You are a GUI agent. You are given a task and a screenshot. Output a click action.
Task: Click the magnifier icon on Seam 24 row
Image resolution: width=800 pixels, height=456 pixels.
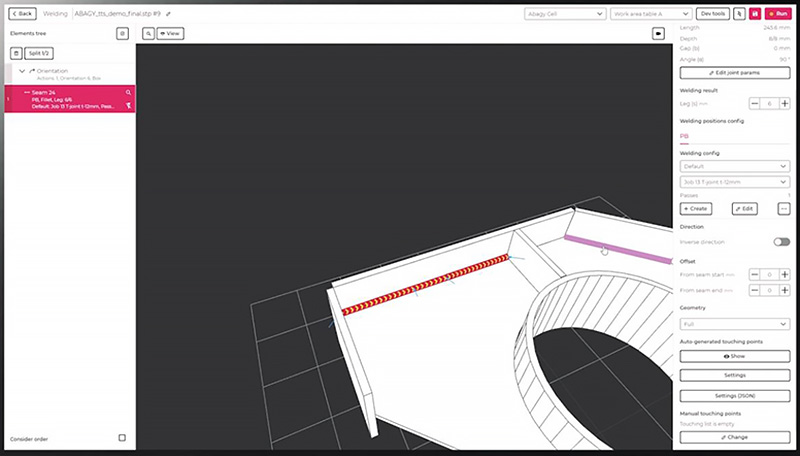(x=128, y=92)
